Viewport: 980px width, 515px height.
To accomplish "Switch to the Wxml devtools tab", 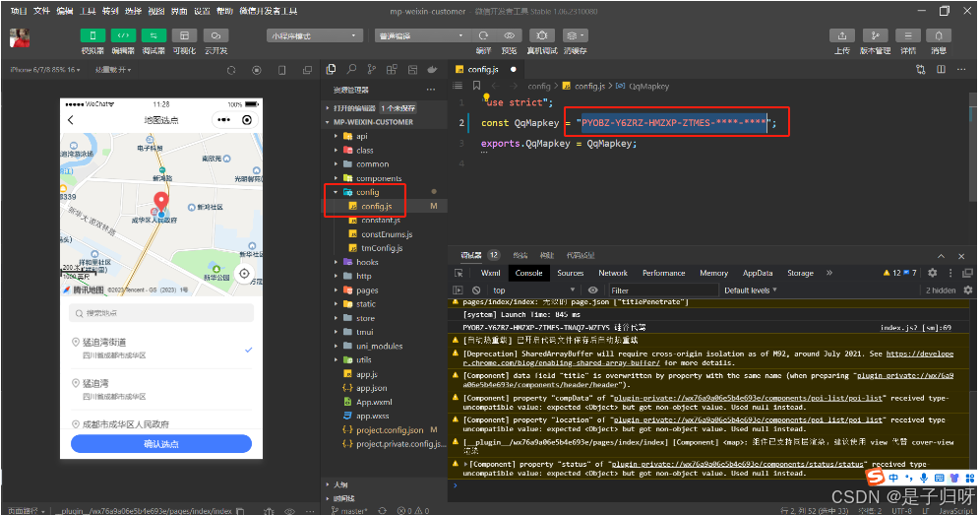I will coord(490,273).
